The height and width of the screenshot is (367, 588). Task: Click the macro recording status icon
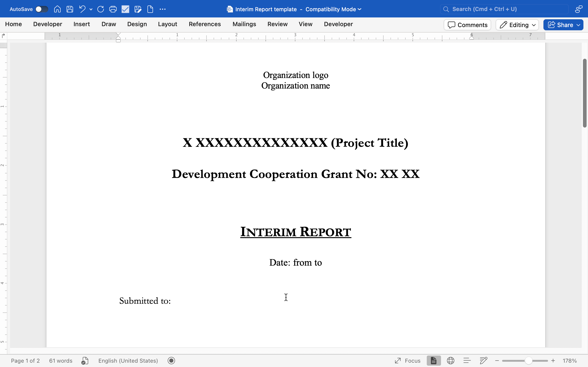click(x=171, y=361)
